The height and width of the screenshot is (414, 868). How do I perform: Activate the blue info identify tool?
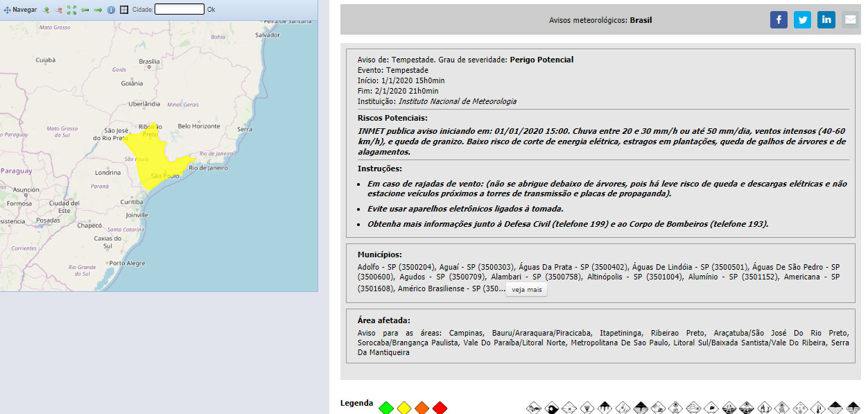tap(111, 10)
